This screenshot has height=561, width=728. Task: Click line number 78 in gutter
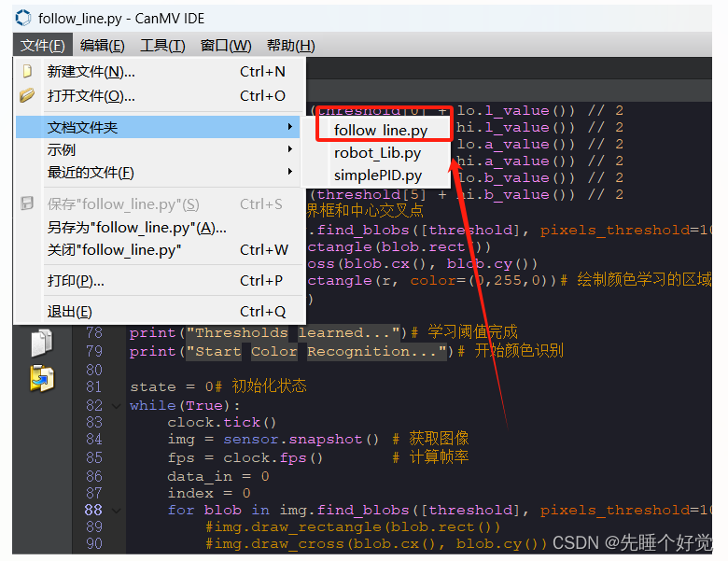coord(93,333)
